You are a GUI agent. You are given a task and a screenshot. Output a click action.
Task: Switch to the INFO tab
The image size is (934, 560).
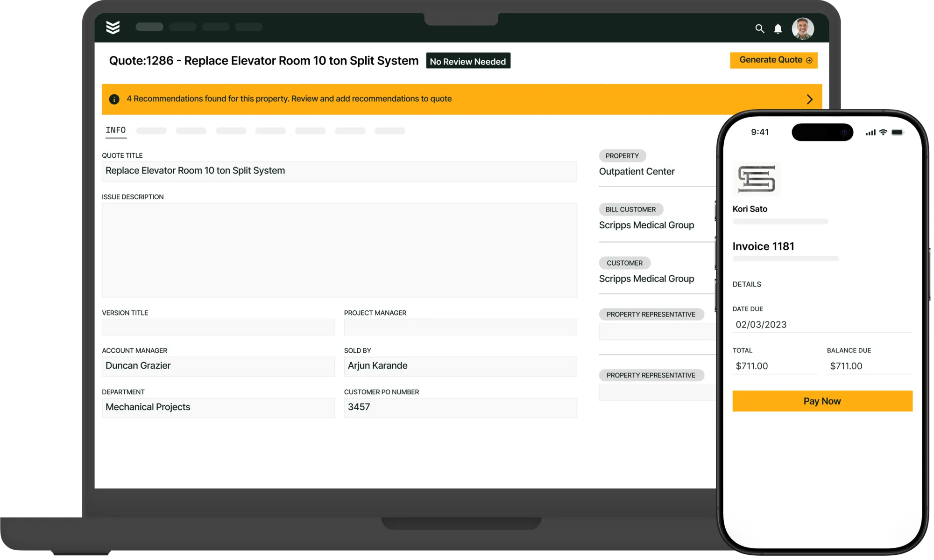coord(115,130)
